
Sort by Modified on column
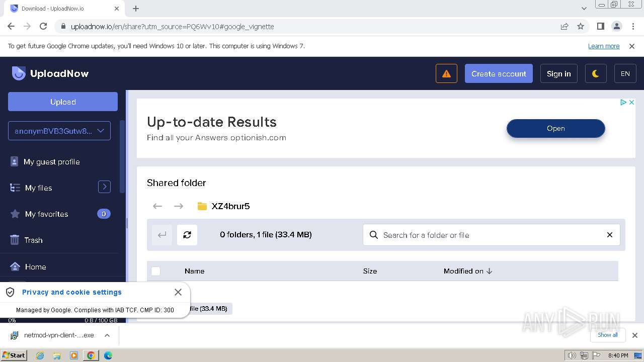click(468, 271)
